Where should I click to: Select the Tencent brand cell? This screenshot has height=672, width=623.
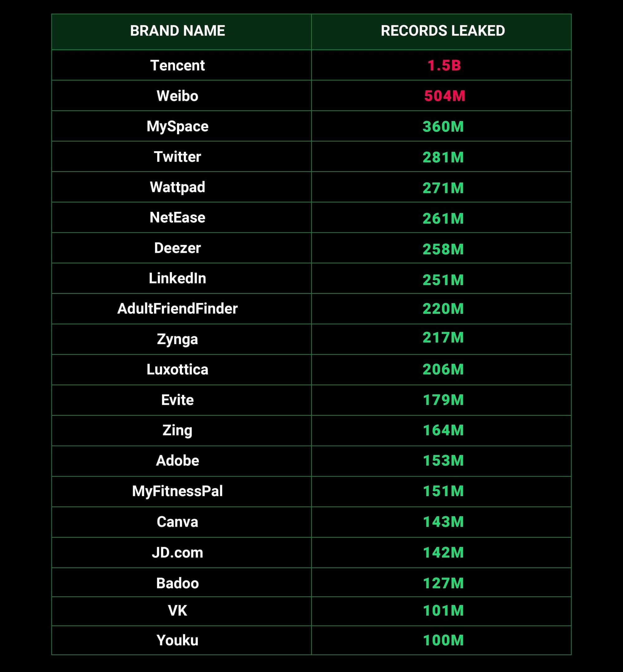coord(177,65)
